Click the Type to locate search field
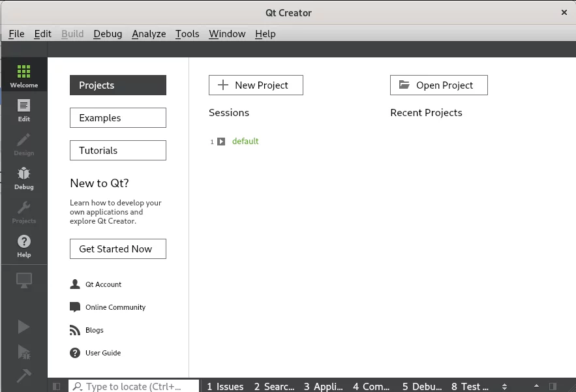 click(x=134, y=386)
